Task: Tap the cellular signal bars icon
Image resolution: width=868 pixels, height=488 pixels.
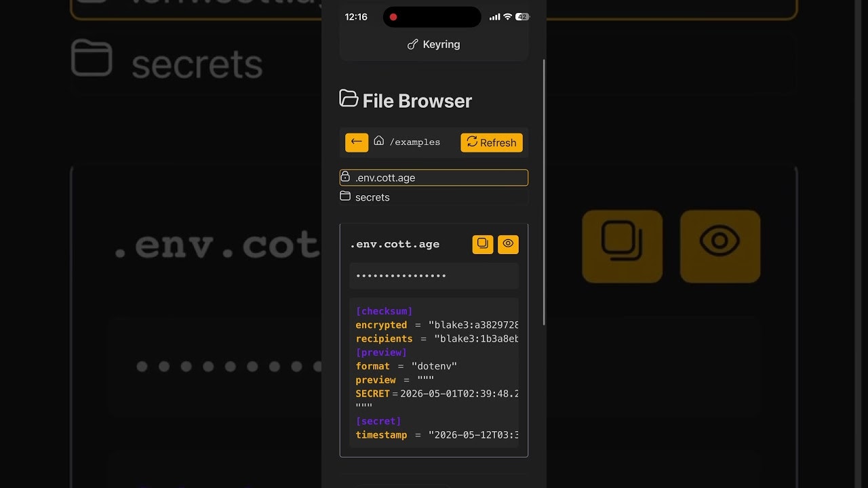Action: [x=494, y=17]
